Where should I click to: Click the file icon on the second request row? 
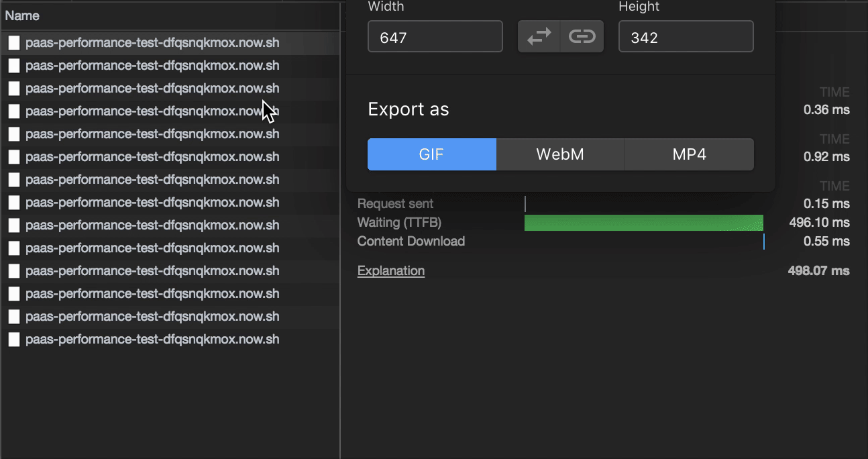tap(14, 65)
